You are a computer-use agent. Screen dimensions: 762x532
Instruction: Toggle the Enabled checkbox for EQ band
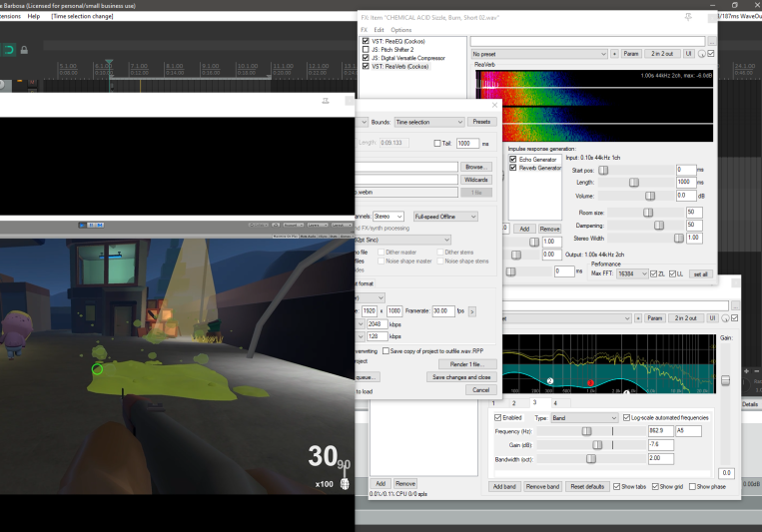[x=497, y=417]
